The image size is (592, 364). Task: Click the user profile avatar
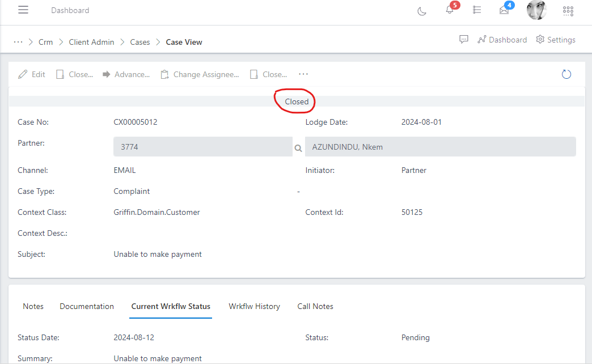536,10
